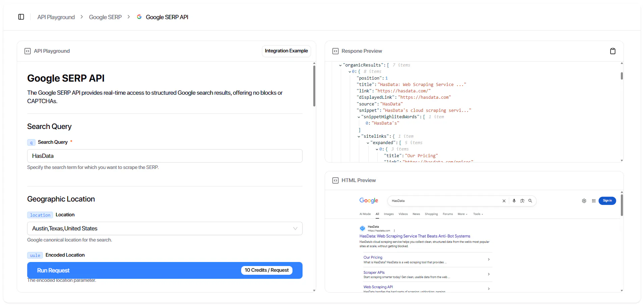Viewport: 644px width, 306px height.
Task: Switch to AI Mode tab
Action: [x=365, y=214]
